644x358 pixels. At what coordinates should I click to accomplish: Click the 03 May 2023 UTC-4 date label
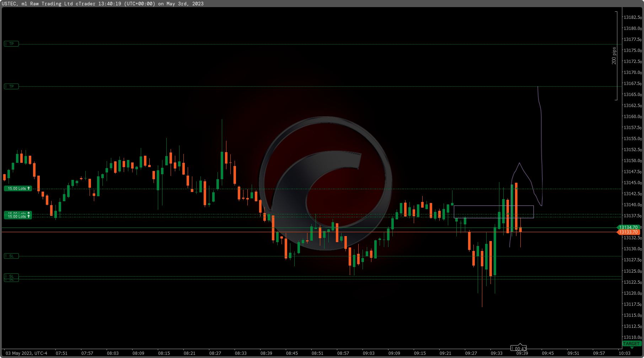click(x=27, y=353)
